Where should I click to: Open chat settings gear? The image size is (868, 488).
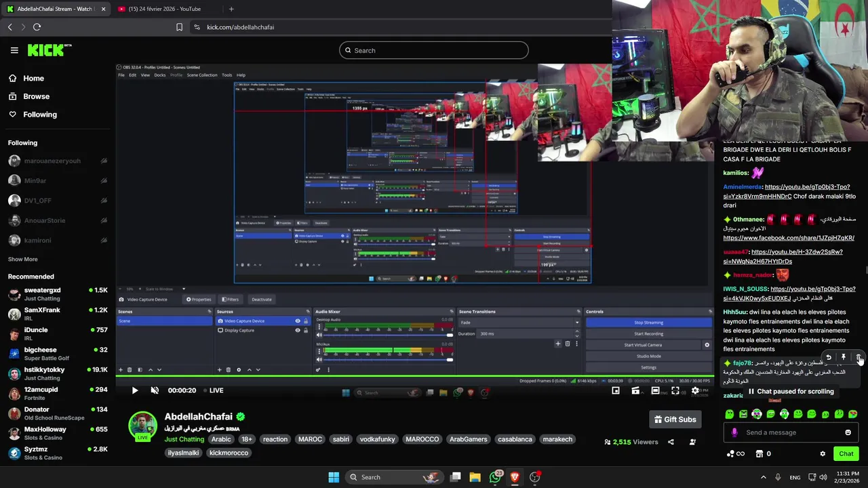(x=823, y=454)
